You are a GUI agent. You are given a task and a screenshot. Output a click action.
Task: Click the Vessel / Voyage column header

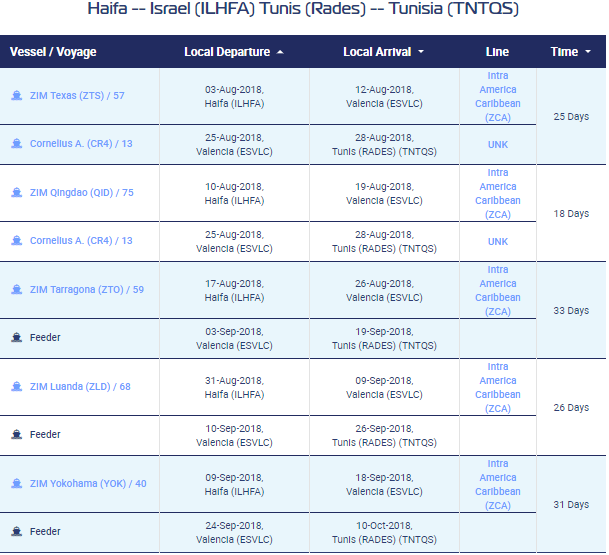(53, 52)
